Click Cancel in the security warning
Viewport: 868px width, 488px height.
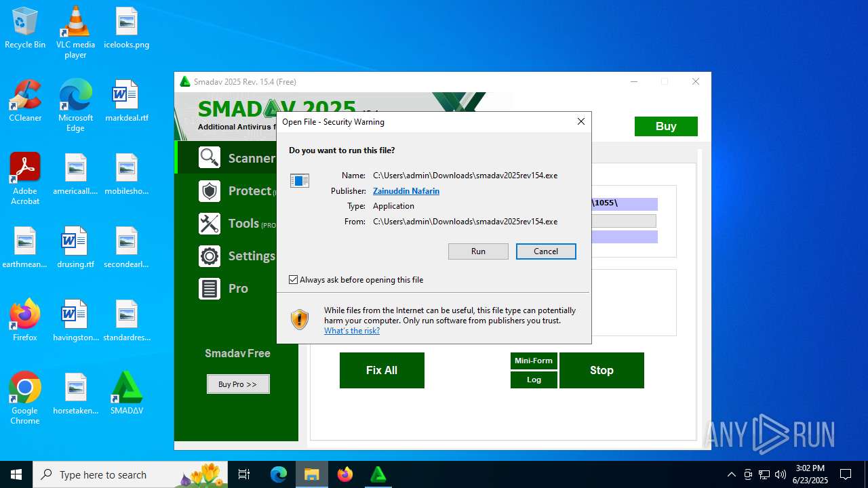tap(546, 251)
